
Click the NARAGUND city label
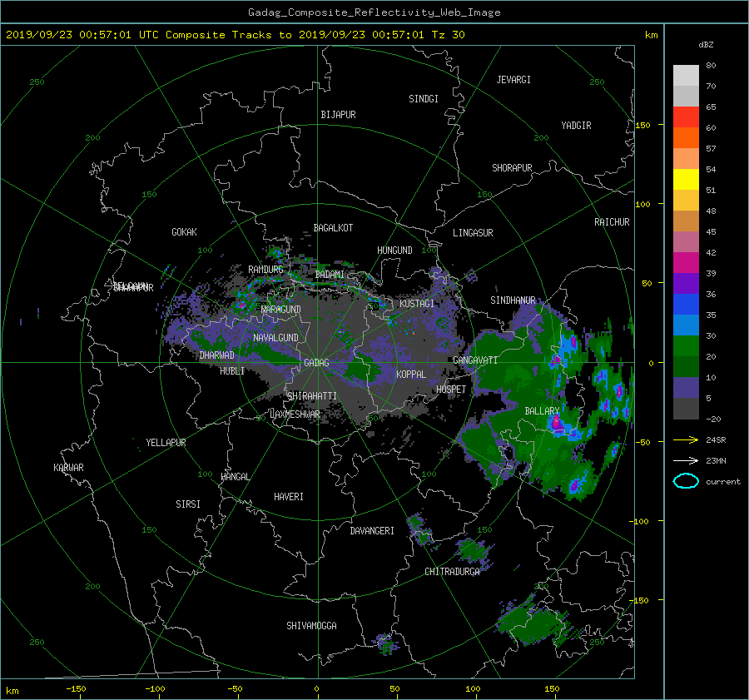click(281, 310)
